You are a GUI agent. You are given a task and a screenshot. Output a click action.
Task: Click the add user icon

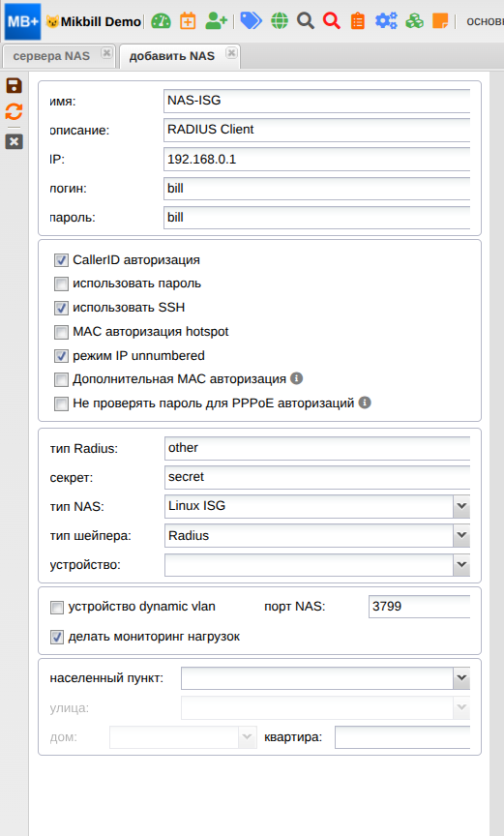coord(216,21)
